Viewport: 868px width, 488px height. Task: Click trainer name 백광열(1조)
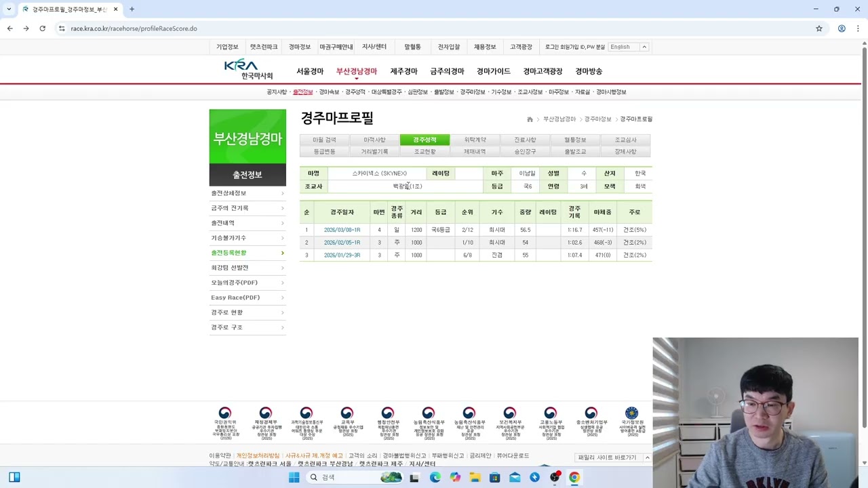click(407, 186)
